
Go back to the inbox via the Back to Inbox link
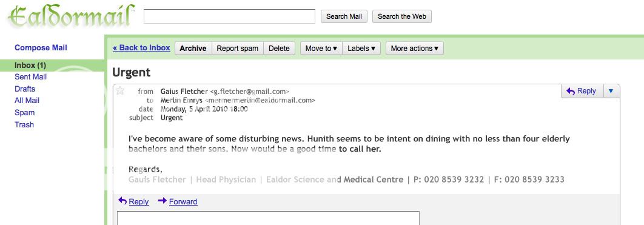pyautogui.click(x=141, y=48)
